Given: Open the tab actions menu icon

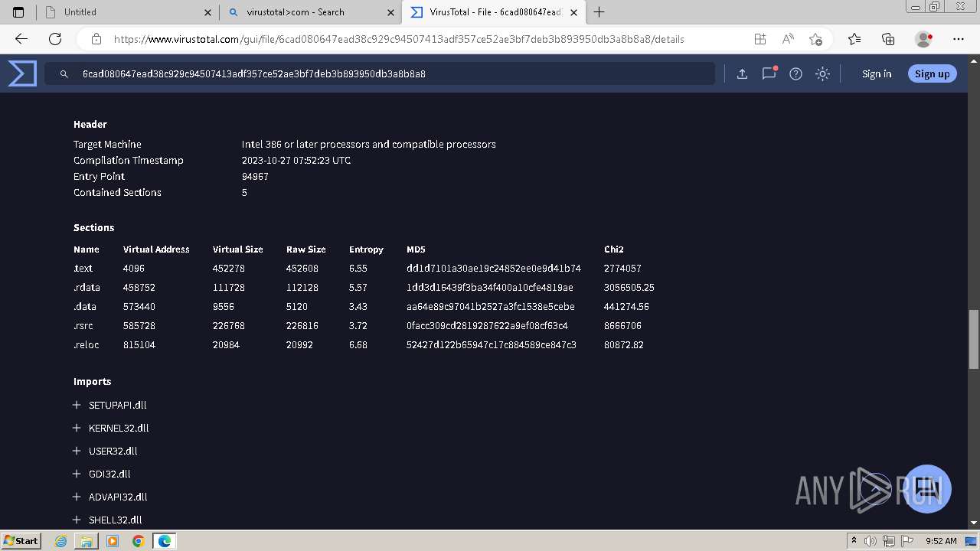Looking at the screenshot, I should coord(19,12).
